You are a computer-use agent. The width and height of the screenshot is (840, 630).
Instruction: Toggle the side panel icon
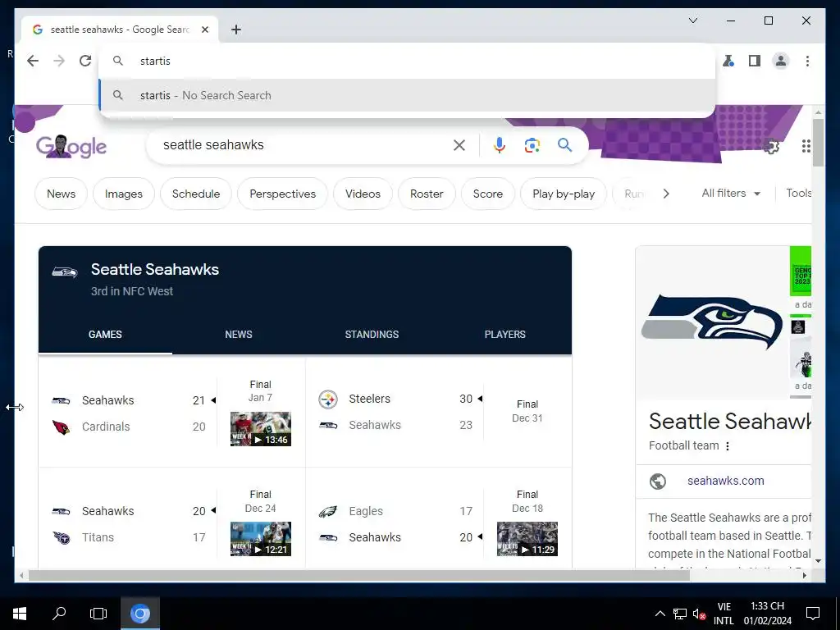point(755,61)
